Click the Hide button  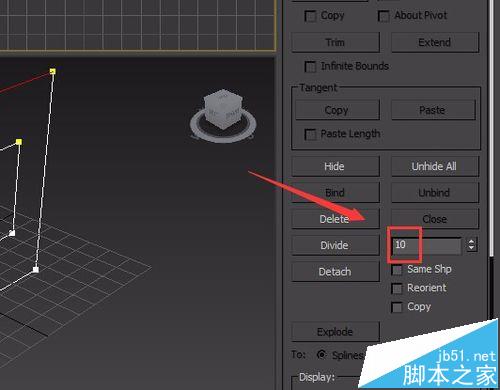coord(335,166)
